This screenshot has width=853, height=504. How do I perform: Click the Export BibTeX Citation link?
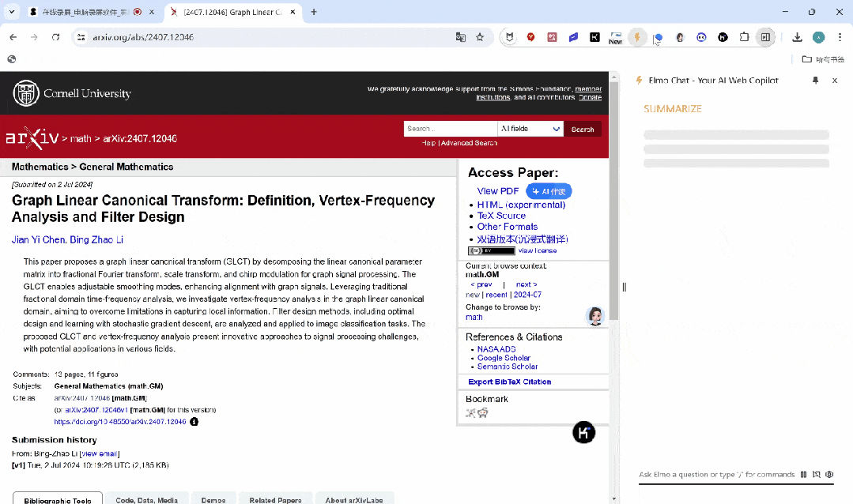[510, 382]
